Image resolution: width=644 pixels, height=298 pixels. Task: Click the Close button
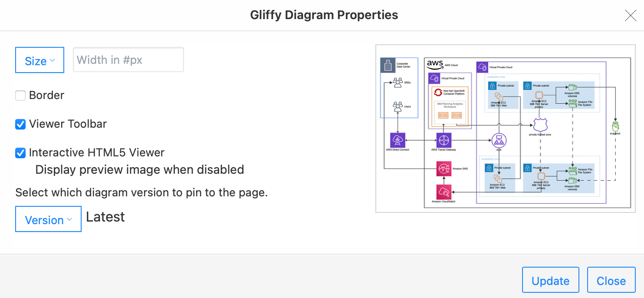[x=611, y=280]
